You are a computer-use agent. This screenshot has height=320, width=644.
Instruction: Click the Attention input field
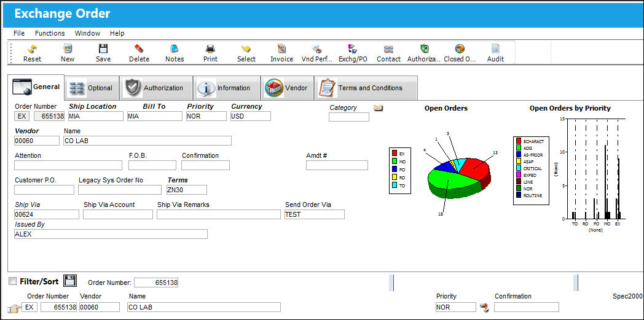tap(68, 165)
